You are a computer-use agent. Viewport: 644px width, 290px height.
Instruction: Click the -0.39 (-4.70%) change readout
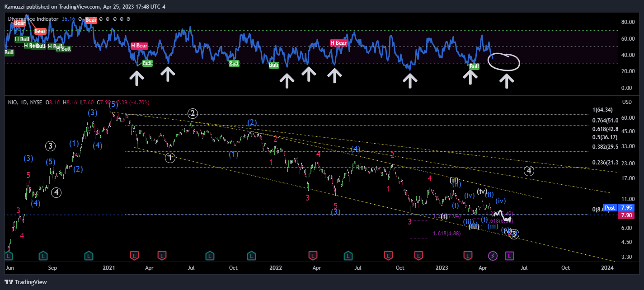132,103
